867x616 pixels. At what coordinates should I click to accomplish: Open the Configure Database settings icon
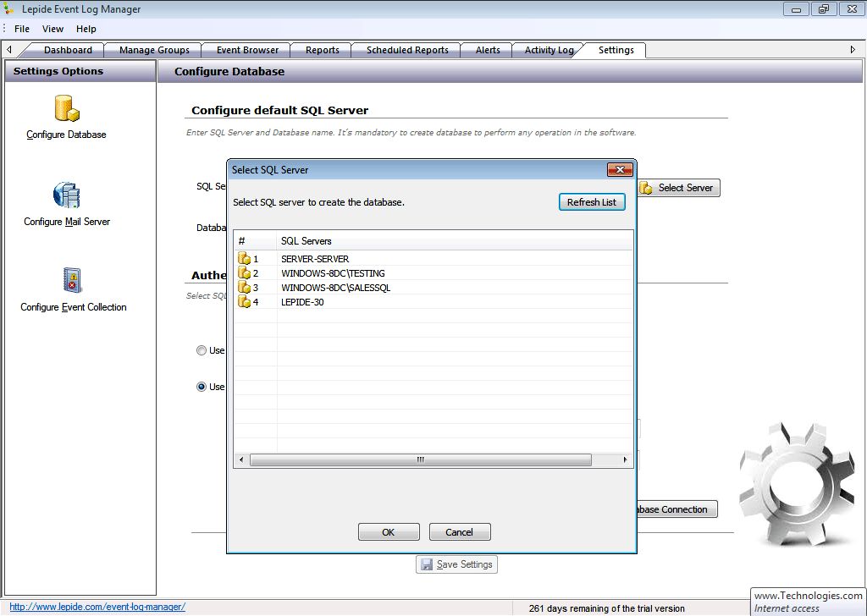(67, 107)
